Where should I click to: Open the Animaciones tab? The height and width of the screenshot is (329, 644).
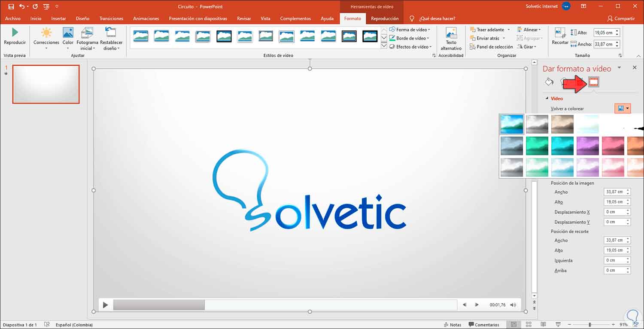tap(146, 18)
